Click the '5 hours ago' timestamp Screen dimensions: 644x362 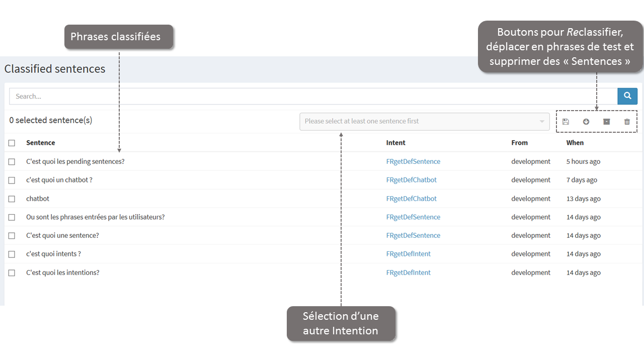[583, 162]
